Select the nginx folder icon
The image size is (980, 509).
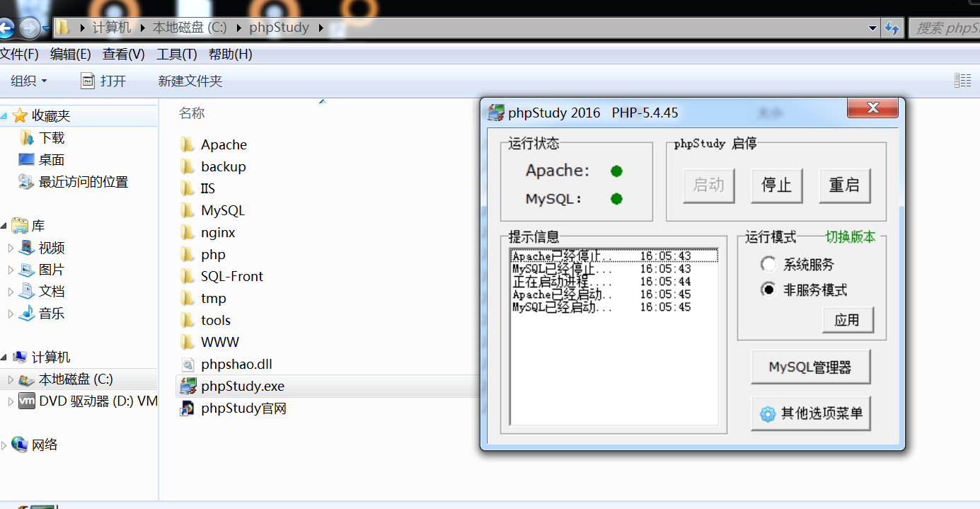point(188,232)
